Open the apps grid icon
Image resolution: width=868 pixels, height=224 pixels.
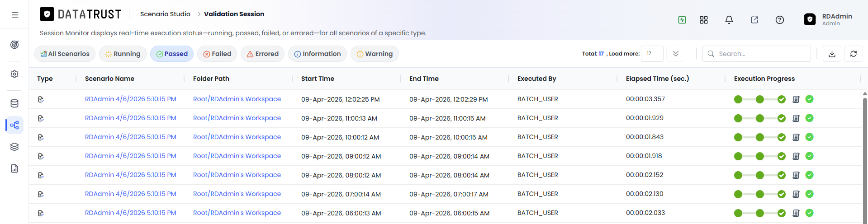coord(704,20)
